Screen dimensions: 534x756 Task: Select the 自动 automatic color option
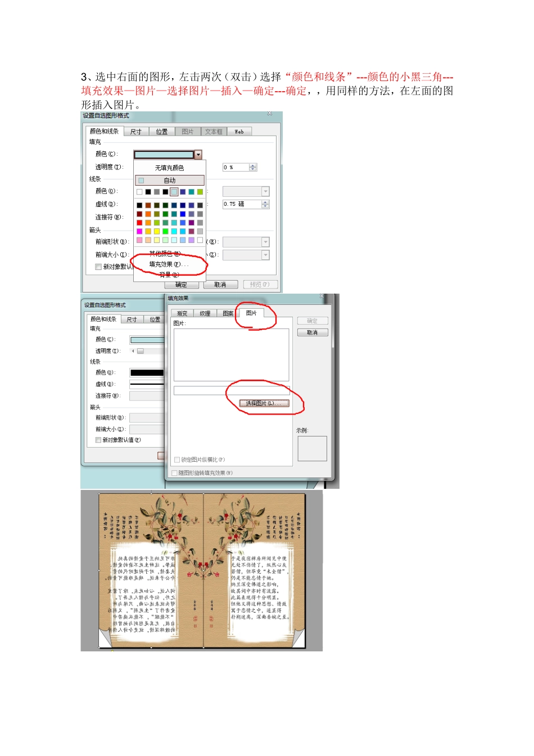click(169, 181)
